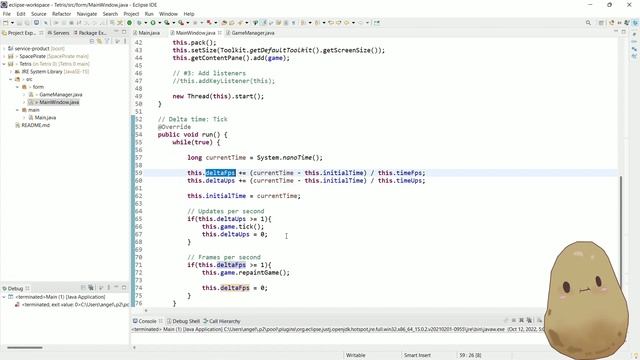The image size is (640, 360).
Task: Click the Save toolbar icon
Action: (20, 23)
